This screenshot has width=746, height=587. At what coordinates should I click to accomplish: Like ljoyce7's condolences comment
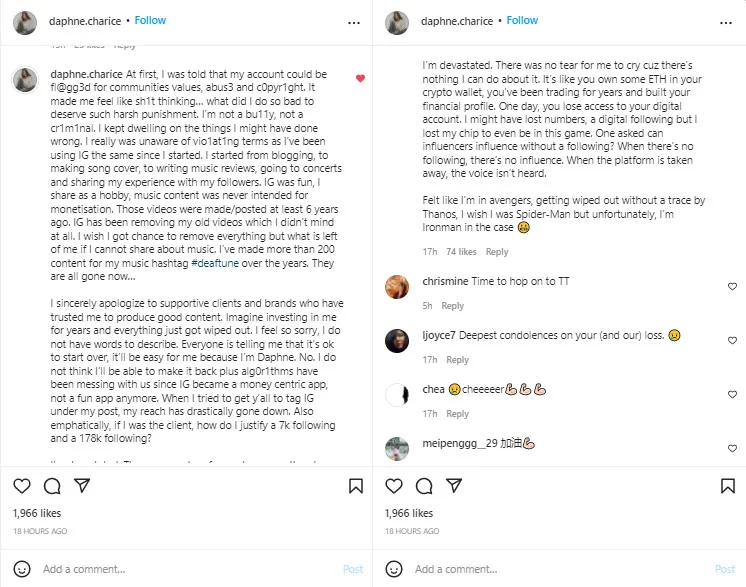(x=732, y=340)
